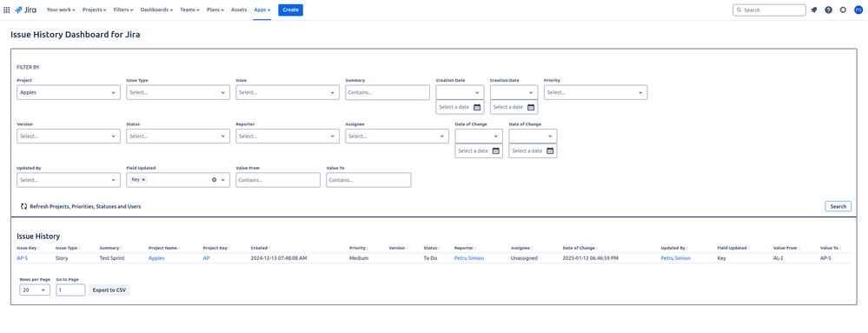
Task: Click the refresh icon beside Refresh Projects
Action: coord(23,206)
